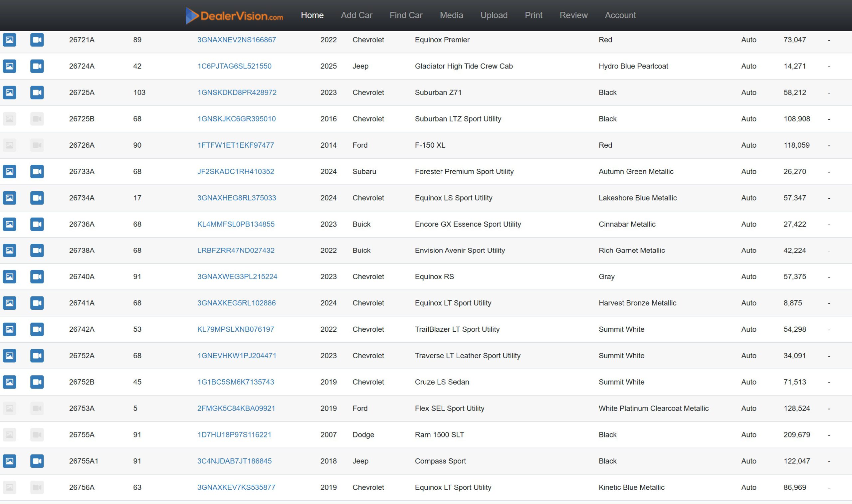Open photos for stock 26734A
Image resolution: width=852 pixels, height=504 pixels.
(x=10, y=198)
